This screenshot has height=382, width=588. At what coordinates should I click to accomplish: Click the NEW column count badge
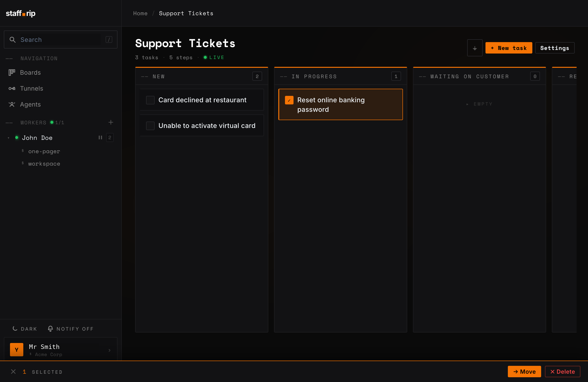coord(257,76)
